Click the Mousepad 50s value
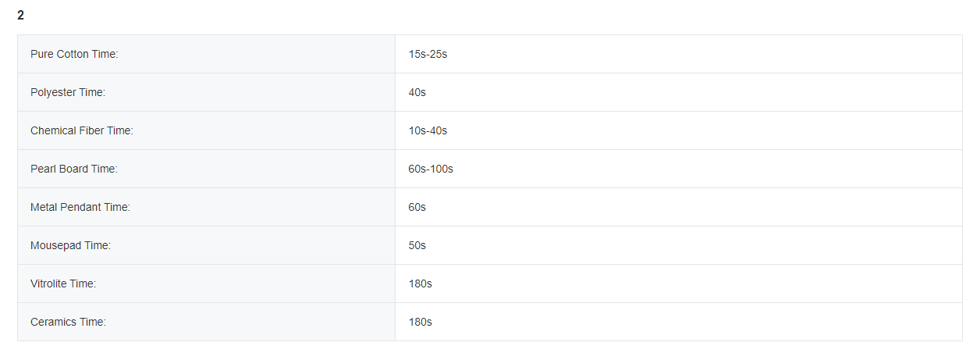This screenshot has width=980, height=353. point(417,245)
